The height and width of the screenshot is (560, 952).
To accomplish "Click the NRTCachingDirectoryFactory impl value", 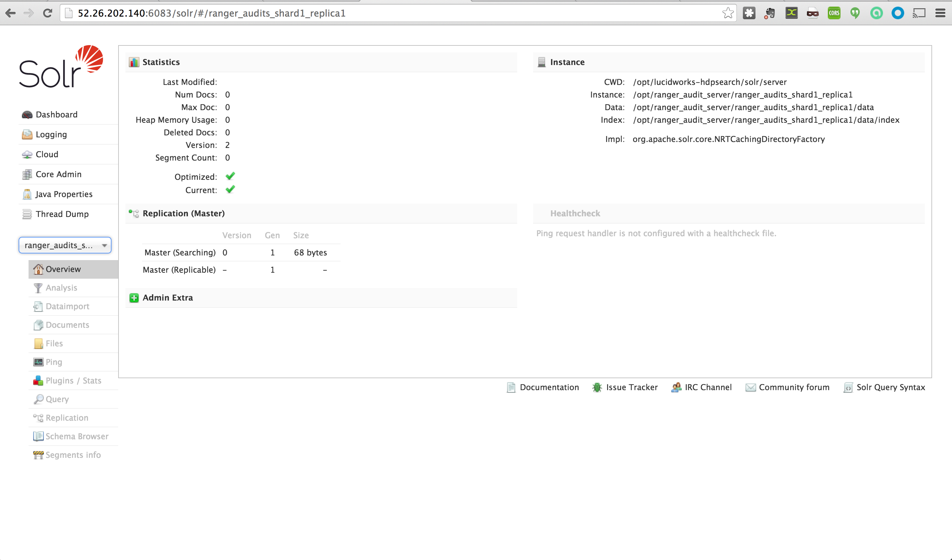I will coord(729,139).
